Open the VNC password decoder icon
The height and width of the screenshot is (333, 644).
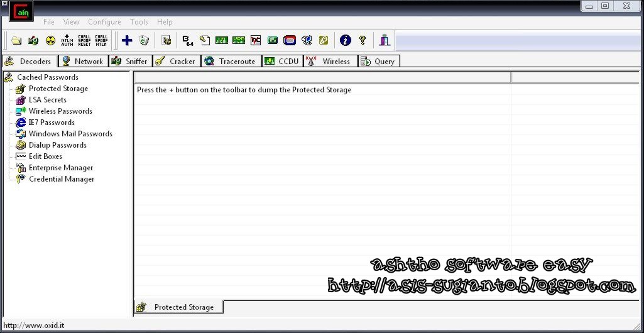256,40
